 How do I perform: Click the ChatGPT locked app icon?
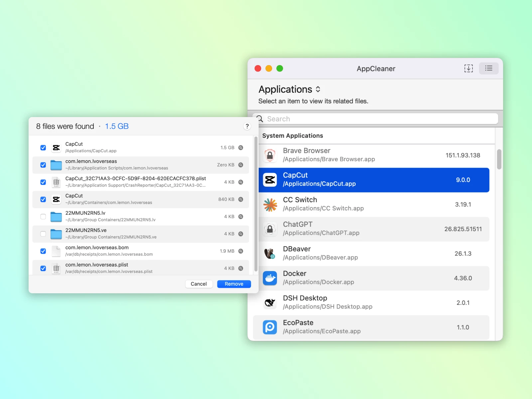270,229
